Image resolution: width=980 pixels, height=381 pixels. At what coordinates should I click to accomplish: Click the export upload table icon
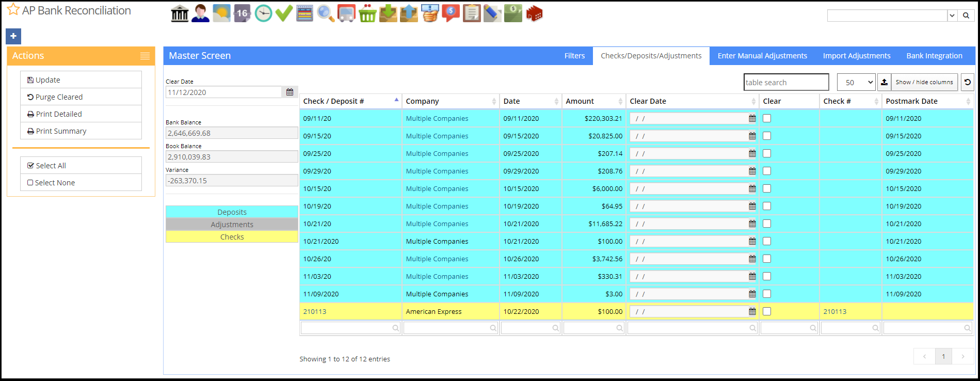pos(884,82)
